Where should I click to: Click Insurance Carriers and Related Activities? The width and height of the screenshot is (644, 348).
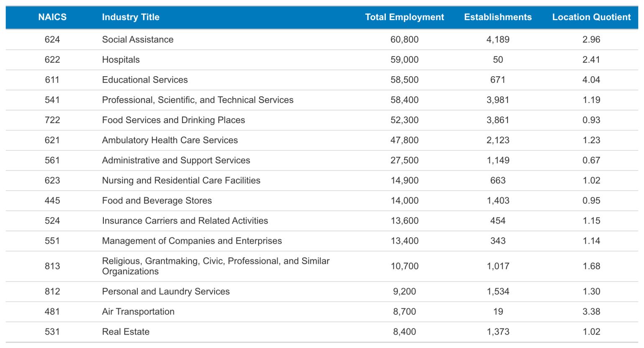click(x=185, y=220)
